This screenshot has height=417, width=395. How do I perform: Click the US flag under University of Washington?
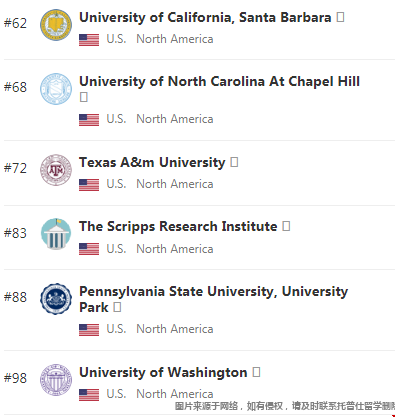click(89, 395)
